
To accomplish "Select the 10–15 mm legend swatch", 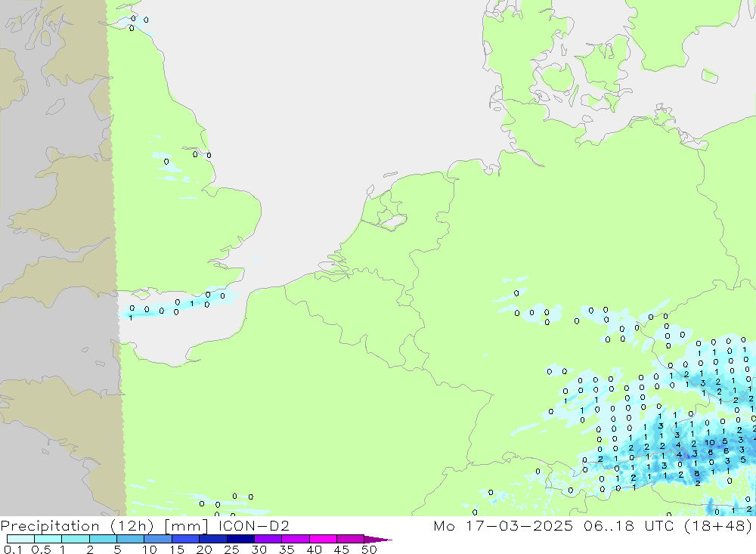I will tap(158, 539).
